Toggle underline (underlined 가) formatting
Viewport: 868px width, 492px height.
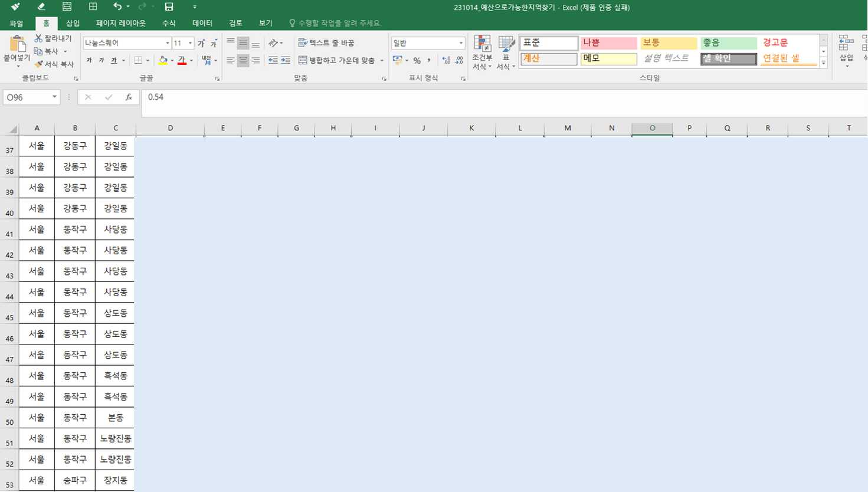click(114, 60)
